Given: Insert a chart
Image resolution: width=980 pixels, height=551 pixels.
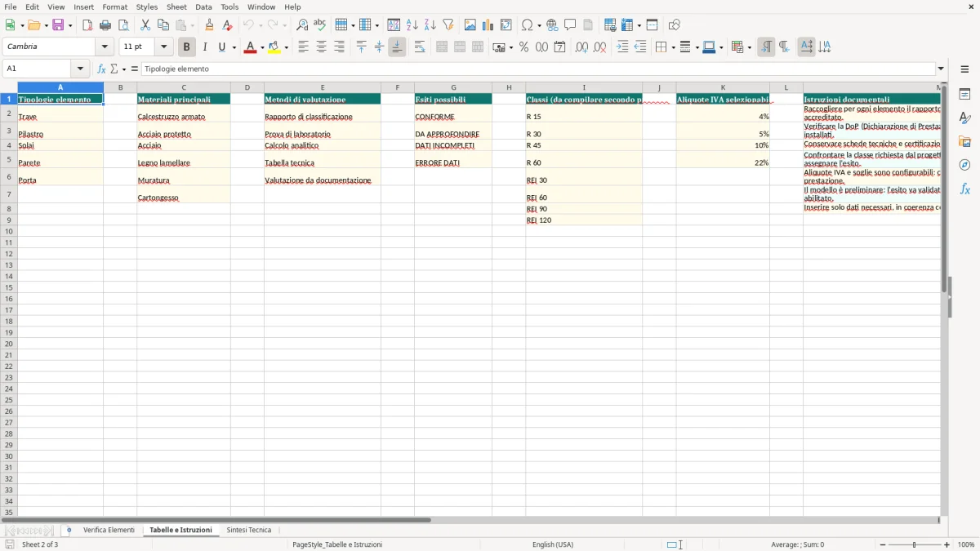Looking at the screenshot, I should 488,25.
